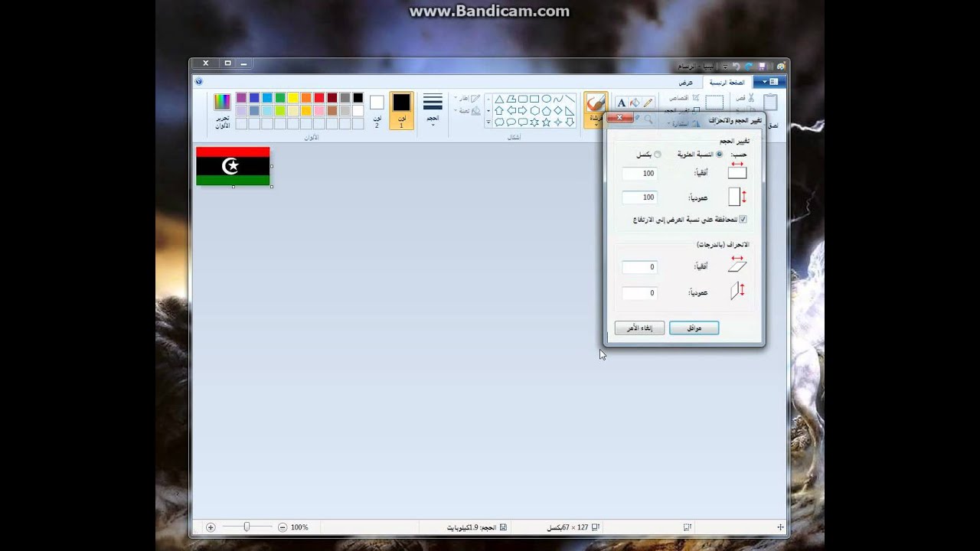Pick the yellow color swatch
The image size is (980, 551).
[293, 98]
